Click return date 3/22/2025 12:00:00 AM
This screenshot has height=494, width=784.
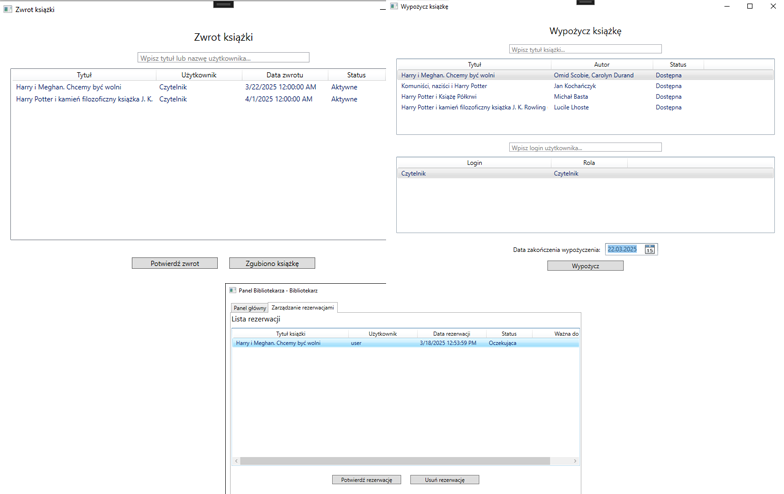pyautogui.click(x=280, y=87)
